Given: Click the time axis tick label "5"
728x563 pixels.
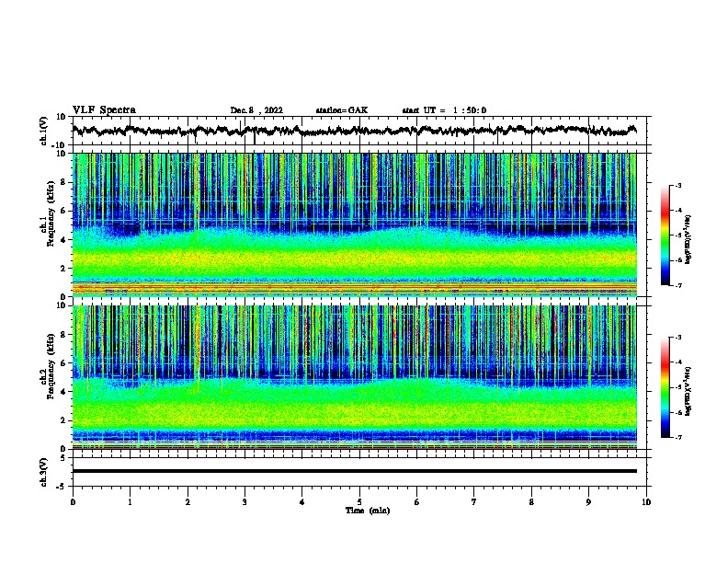Looking at the screenshot, I should pyautogui.click(x=359, y=501).
